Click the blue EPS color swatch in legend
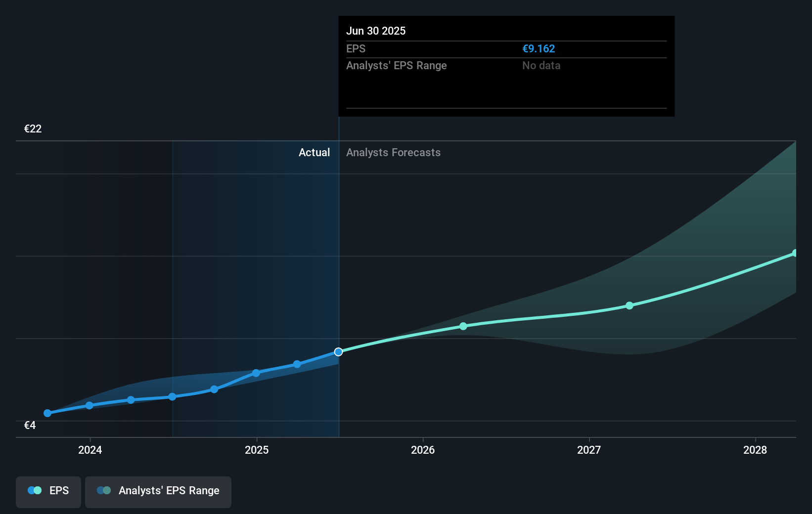Viewport: 812px width, 514px height. pyautogui.click(x=31, y=490)
